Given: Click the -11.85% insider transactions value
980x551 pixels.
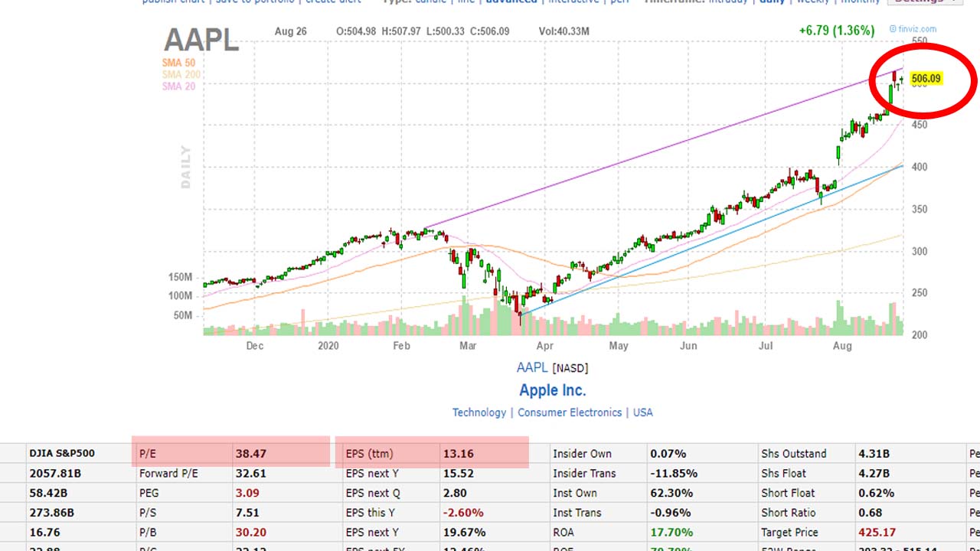Looking at the screenshot, I should tap(674, 474).
